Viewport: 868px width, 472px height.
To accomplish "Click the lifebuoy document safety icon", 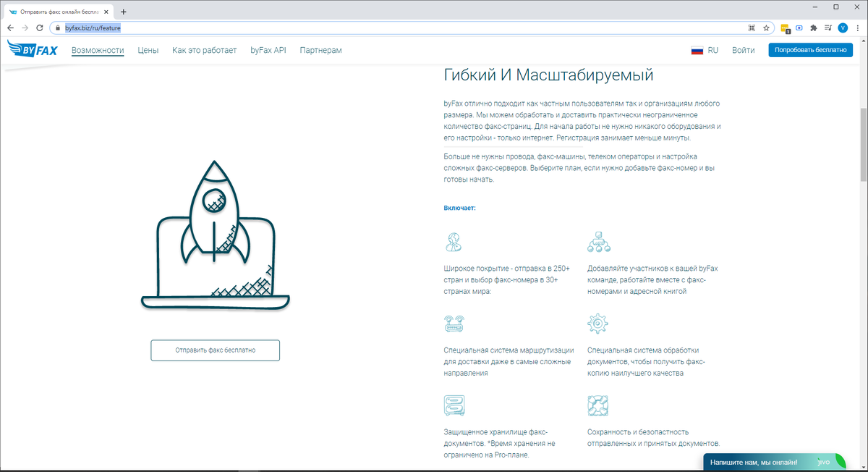I will click(598, 404).
